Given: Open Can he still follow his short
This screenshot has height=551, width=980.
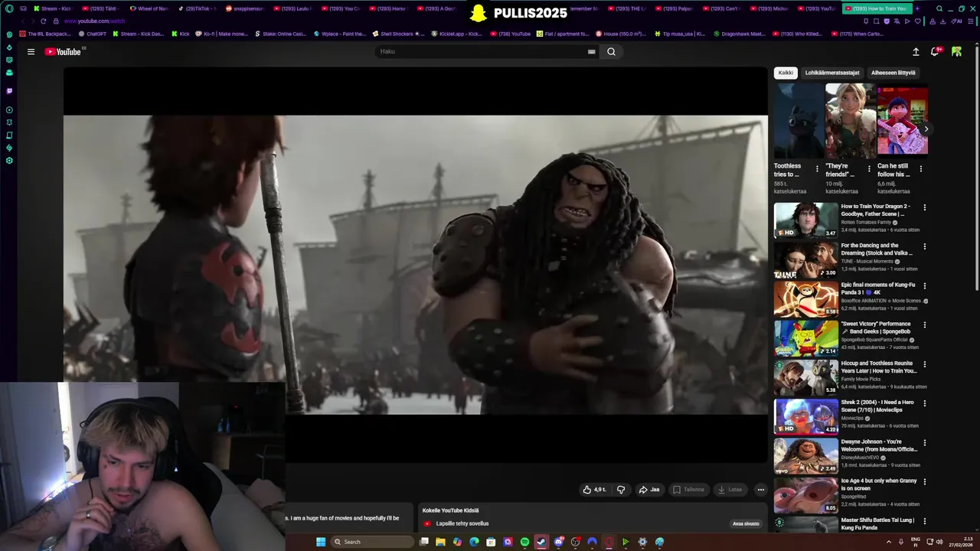Looking at the screenshot, I should (902, 121).
